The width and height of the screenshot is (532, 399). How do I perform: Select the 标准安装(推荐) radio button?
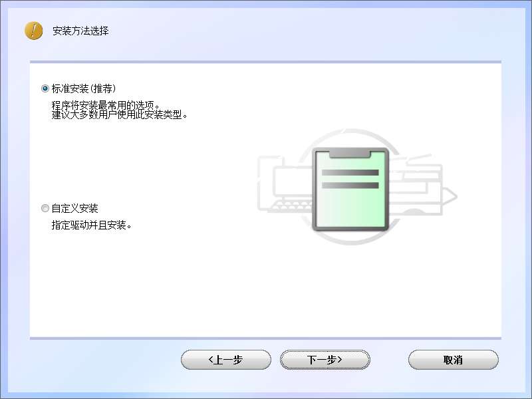(x=45, y=88)
